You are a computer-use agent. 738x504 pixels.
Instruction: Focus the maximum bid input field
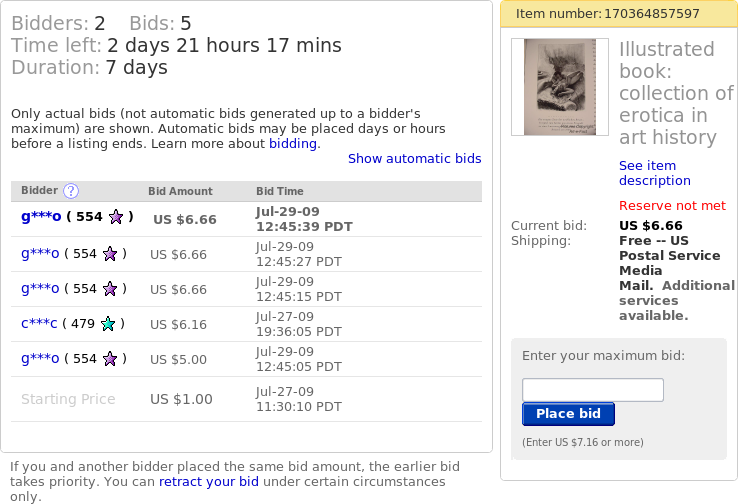pyautogui.click(x=593, y=390)
